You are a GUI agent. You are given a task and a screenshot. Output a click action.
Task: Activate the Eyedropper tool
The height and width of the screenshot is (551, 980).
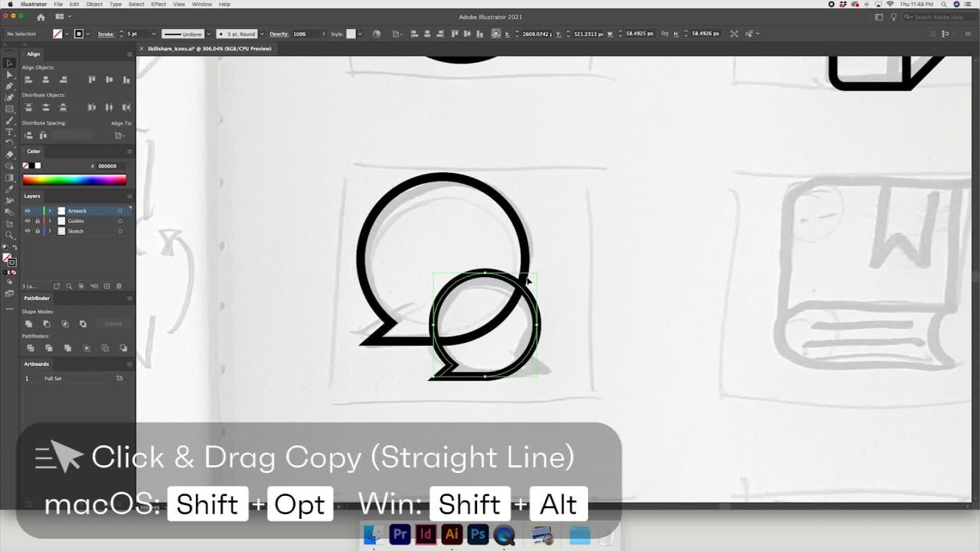(9, 189)
